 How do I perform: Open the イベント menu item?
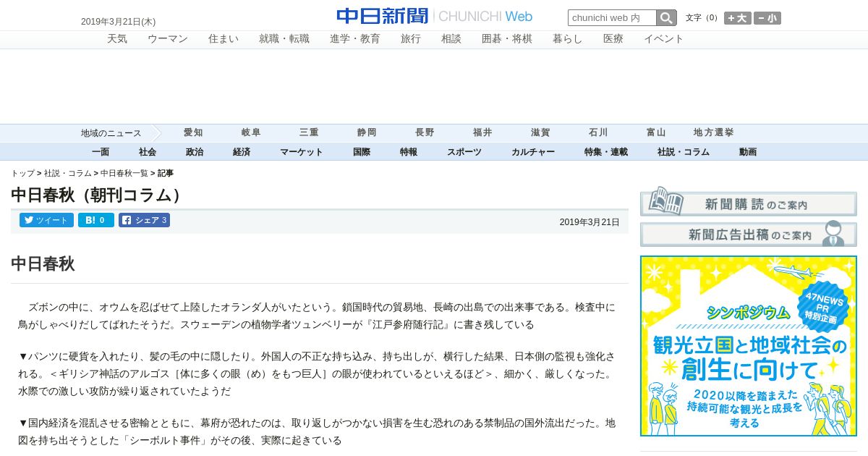tap(664, 39)
